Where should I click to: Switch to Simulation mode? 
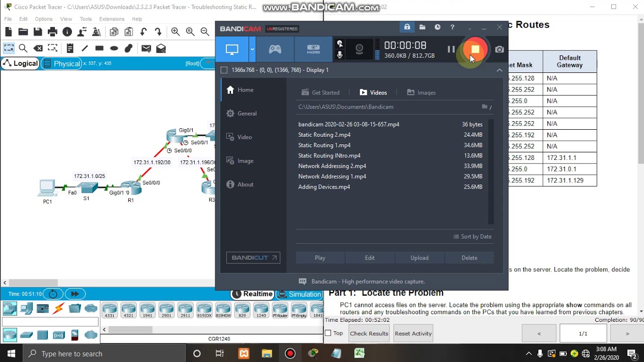(299, 294)
